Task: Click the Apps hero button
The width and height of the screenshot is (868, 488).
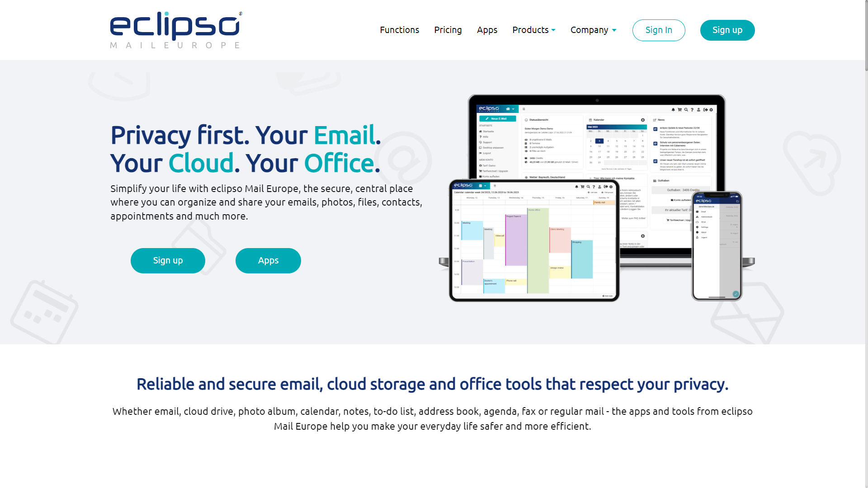Action: (x=268, y=260)
